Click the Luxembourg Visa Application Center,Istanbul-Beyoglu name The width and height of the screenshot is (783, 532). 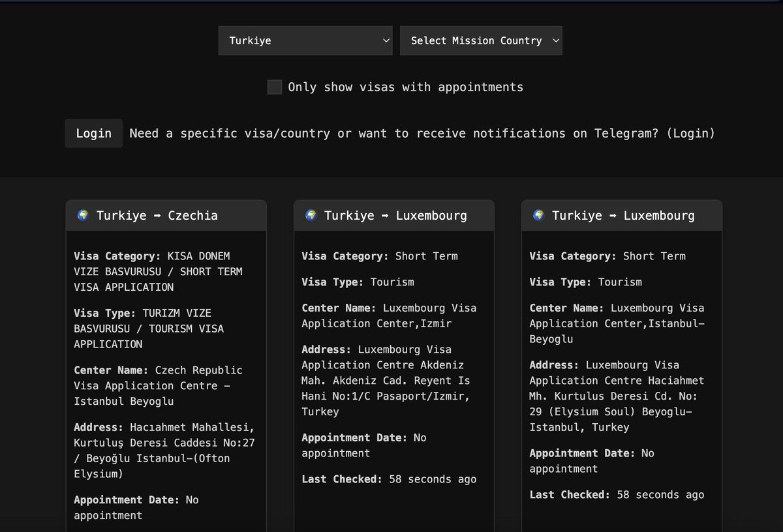(x=617, y=323)
